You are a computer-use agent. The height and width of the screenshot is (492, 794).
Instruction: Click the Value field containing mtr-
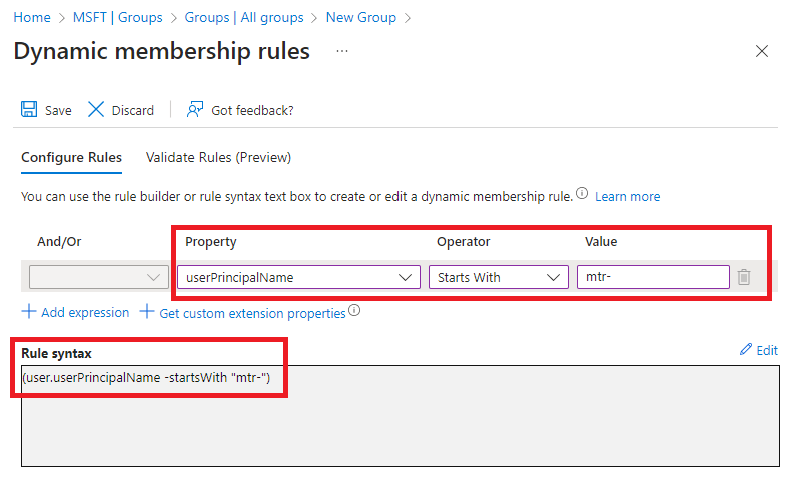(x=652, y=277)
